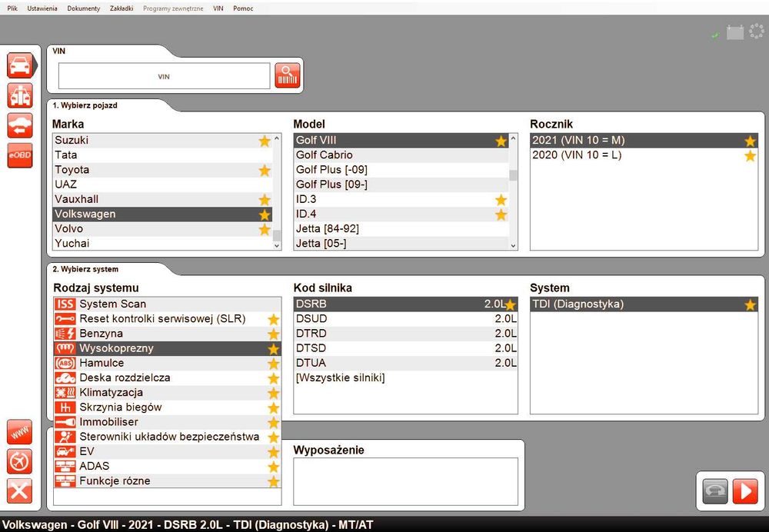Open the Plik menu
This screenshot has height=532, width=769.
tap(12, 8)
